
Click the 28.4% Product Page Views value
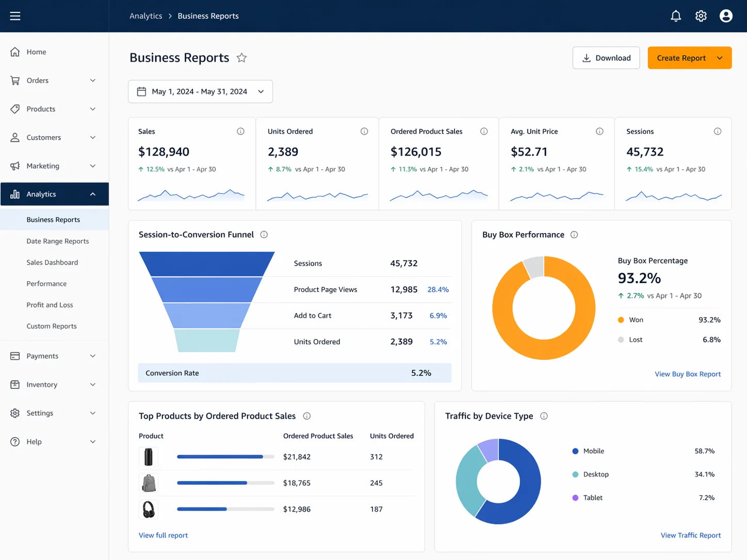(x=438, y=290)
